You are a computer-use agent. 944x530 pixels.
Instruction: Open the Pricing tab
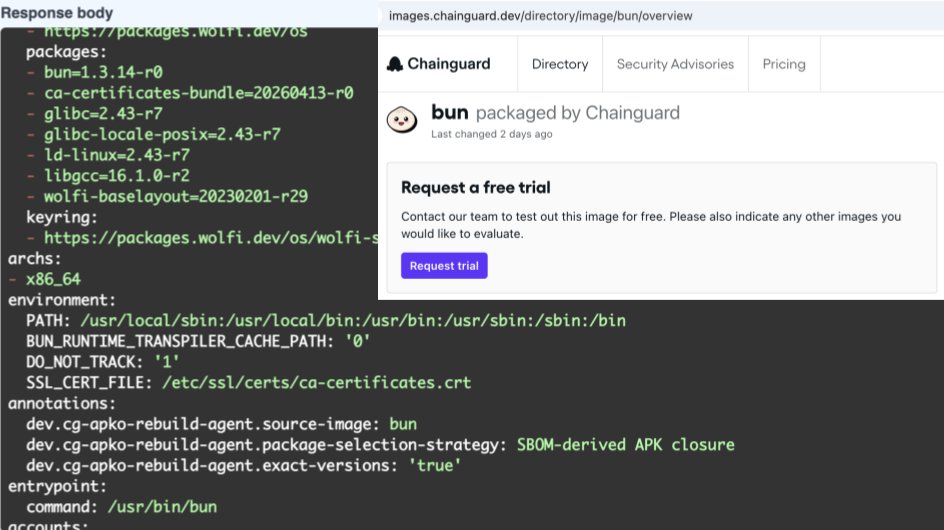pos(784,64)
